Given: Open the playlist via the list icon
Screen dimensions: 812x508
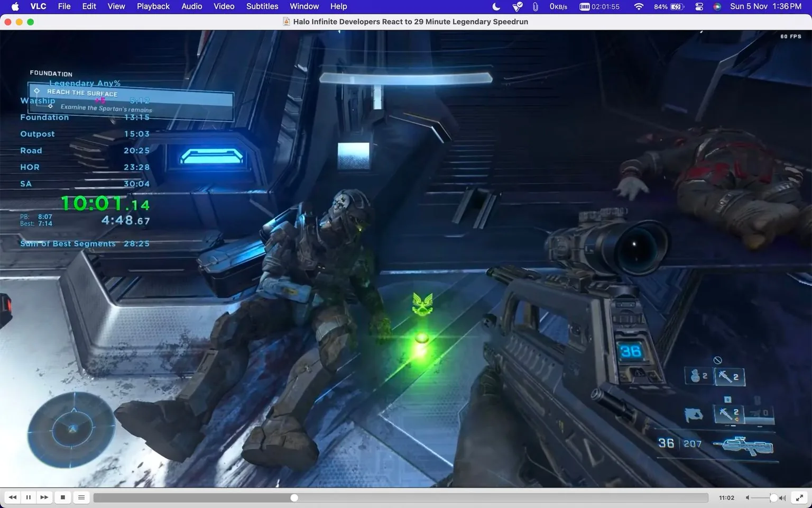Looking at the screenshot, I should point(81,497).
